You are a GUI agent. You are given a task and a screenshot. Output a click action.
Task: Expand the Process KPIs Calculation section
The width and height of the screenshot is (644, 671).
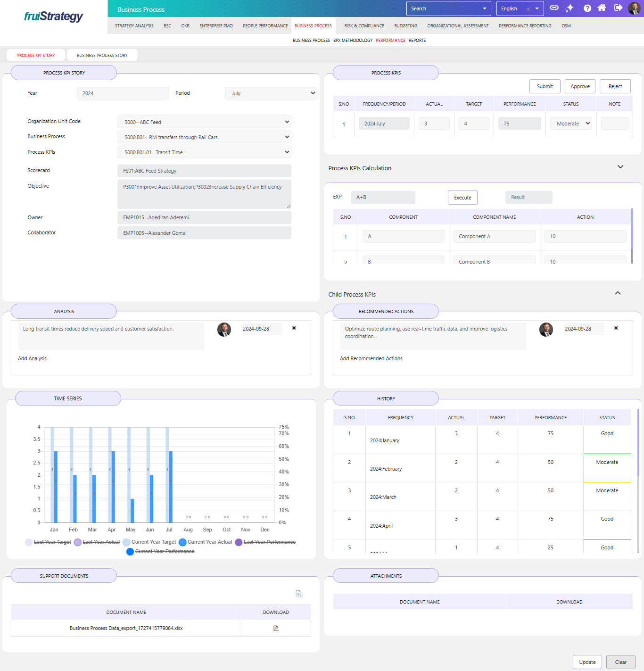620,167
